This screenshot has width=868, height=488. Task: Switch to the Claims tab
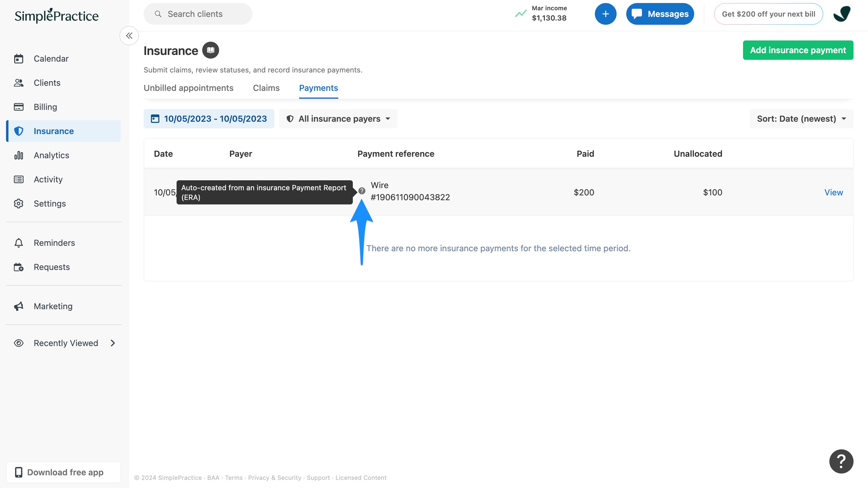click(x=266, y=88)
